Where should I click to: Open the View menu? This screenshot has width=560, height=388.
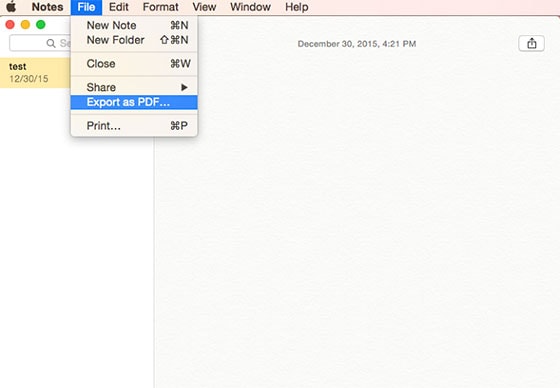tap(204, 7)
